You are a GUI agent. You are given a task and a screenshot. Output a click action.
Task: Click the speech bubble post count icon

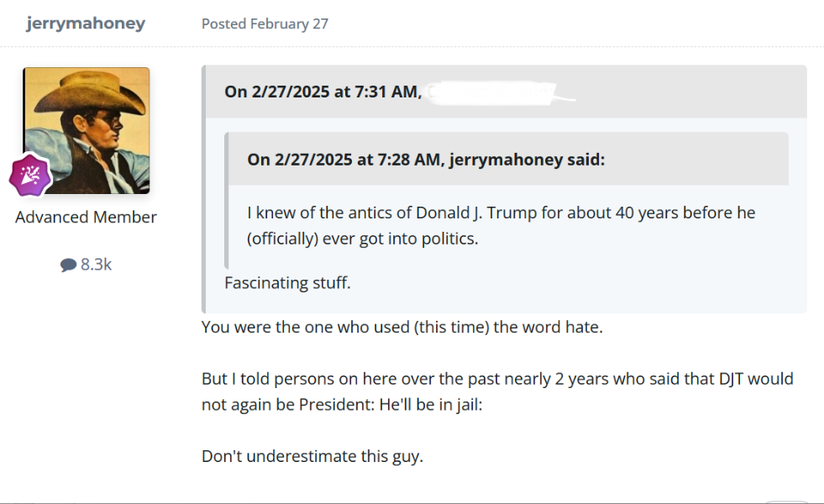[x=68, y=265]
